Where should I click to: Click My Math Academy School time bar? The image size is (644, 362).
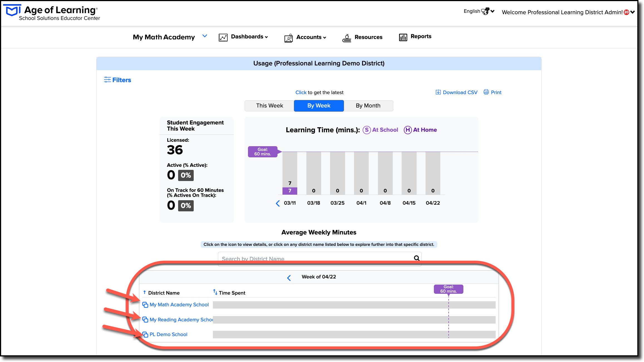354,305
